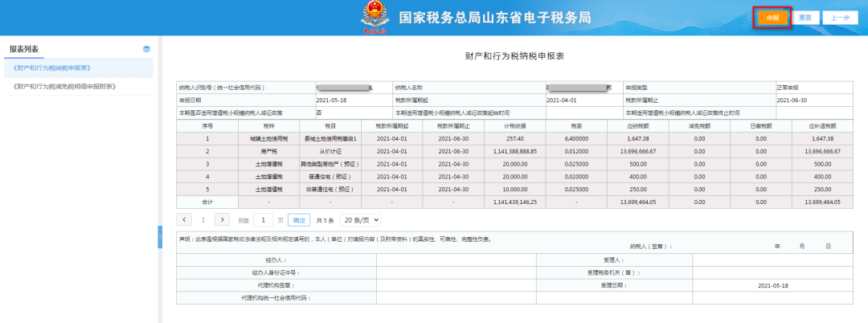Click the 6.400000 tax rate cell
Image resolution: width=868 pixels, height=323 pixels.
coord(576,138)
